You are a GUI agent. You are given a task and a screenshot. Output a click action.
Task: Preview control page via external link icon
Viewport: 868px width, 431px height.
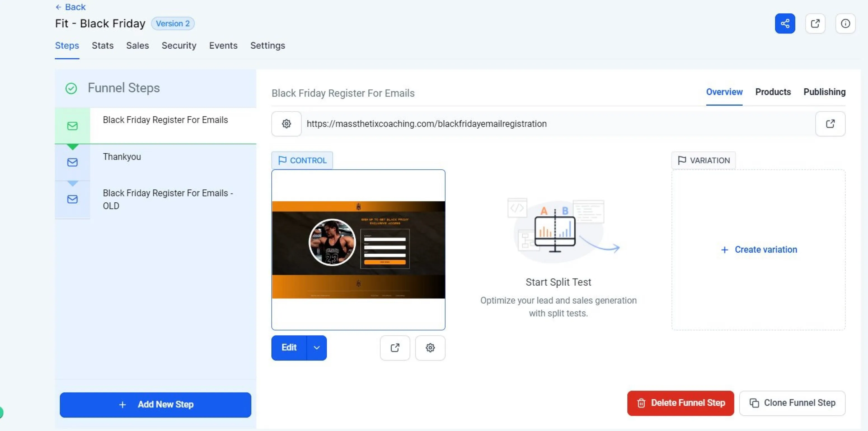coord(395,347)
